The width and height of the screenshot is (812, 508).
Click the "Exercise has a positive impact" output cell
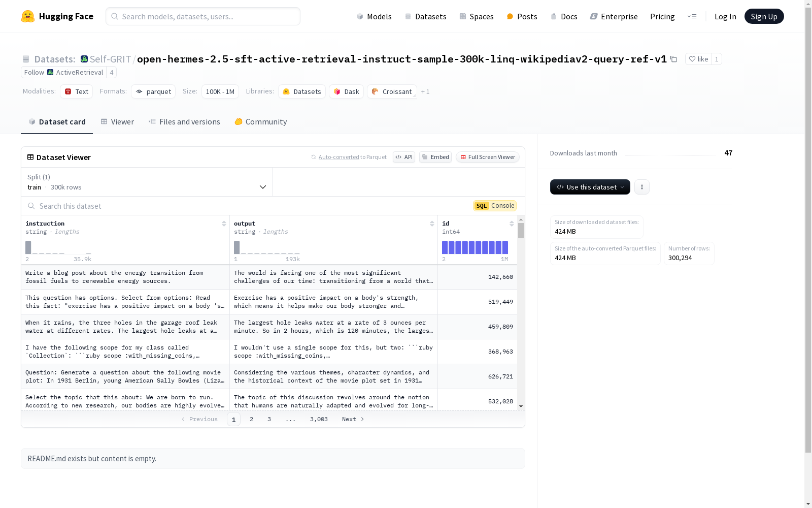pyautogui.click(x=333, y=302)
